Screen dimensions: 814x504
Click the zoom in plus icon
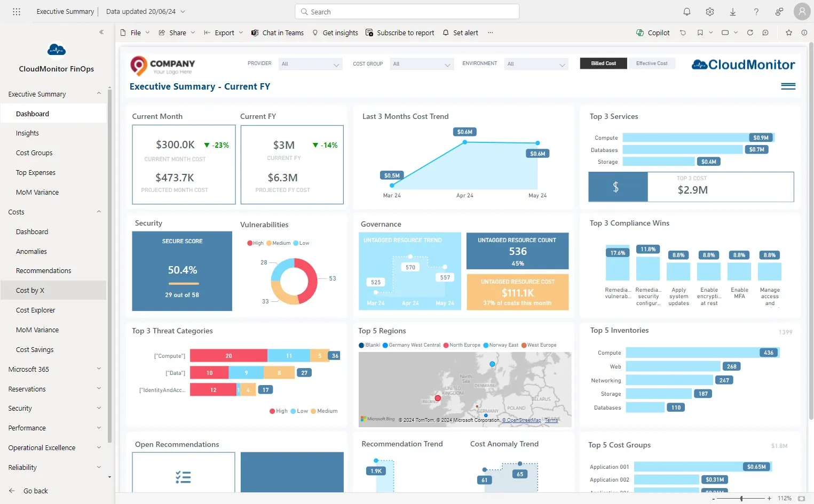click(x=769, y=498)
